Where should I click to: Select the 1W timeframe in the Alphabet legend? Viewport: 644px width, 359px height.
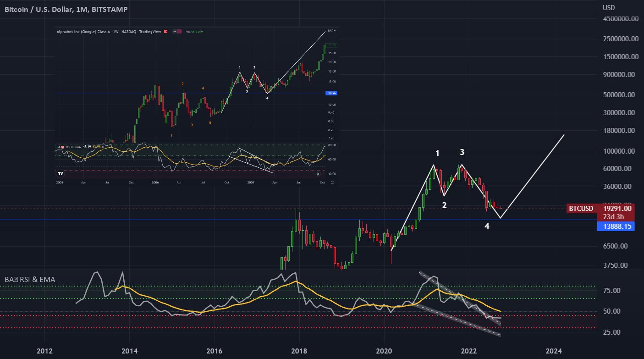[x=116, y=32]
